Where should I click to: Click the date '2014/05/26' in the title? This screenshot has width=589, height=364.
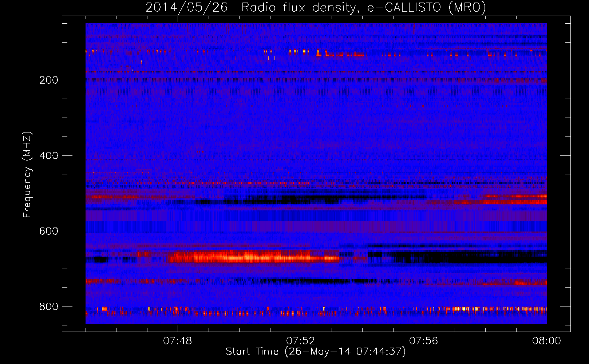(x=187, y=8)
